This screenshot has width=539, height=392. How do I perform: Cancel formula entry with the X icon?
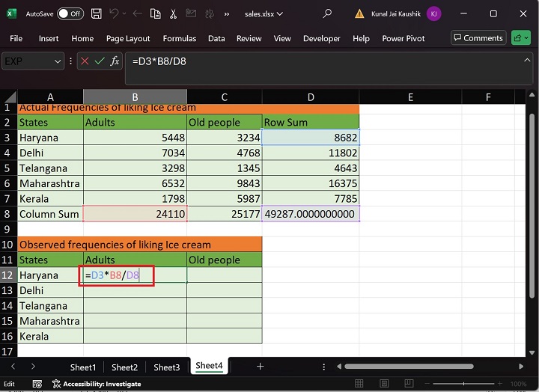(83, 61)
